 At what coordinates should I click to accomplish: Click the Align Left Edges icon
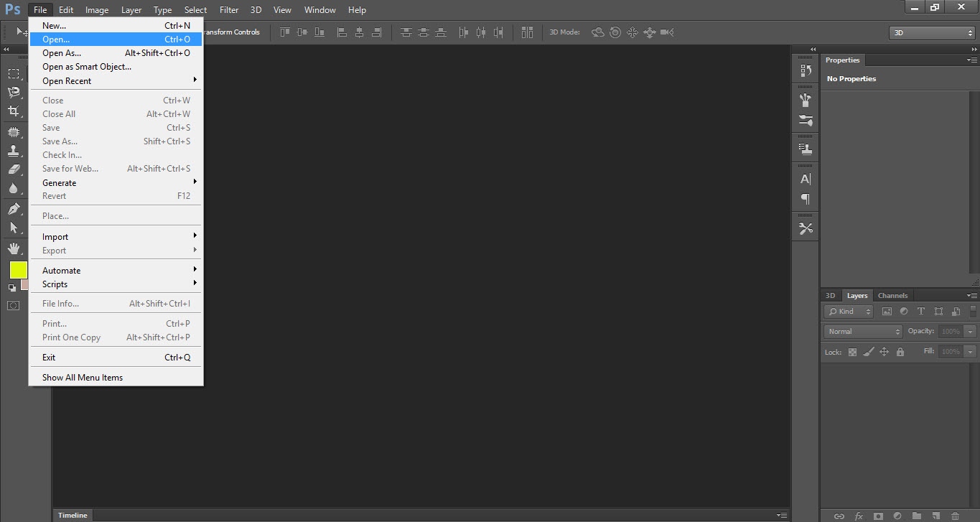342,32
